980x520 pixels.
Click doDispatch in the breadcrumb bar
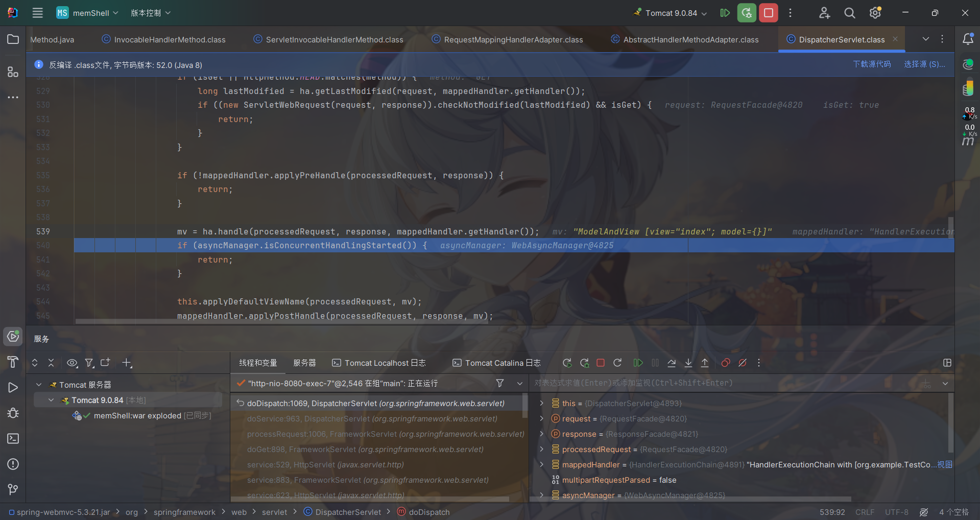click(x=423, y=512)
